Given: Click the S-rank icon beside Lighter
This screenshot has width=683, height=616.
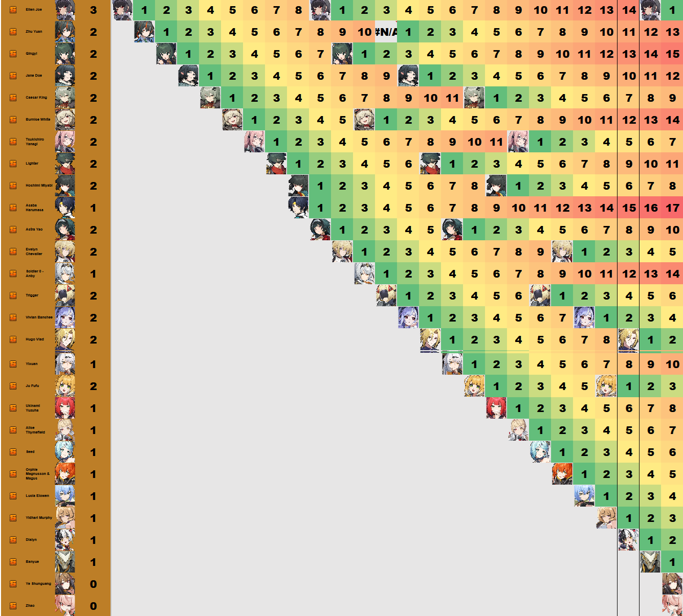Looking at the screenshot, I should pos(13,164).
